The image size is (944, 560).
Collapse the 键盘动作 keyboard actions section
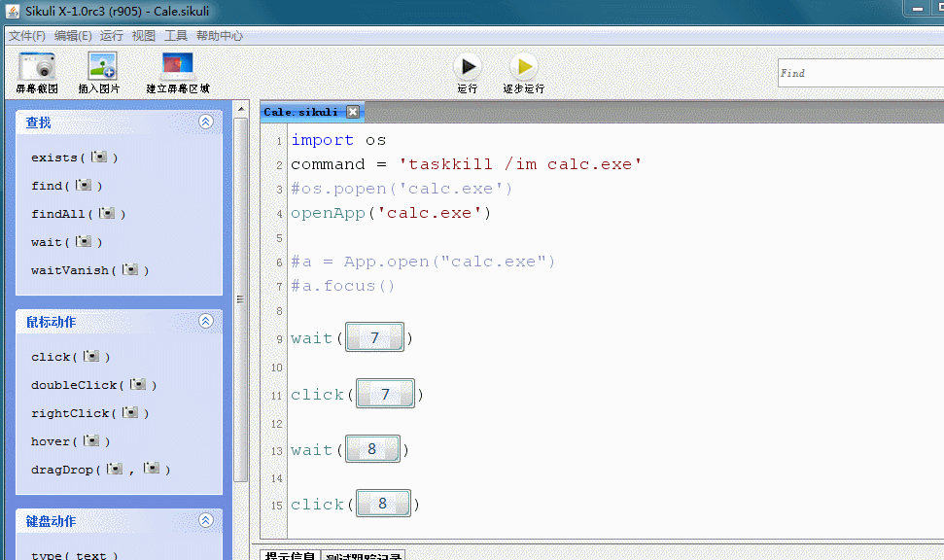205,521
